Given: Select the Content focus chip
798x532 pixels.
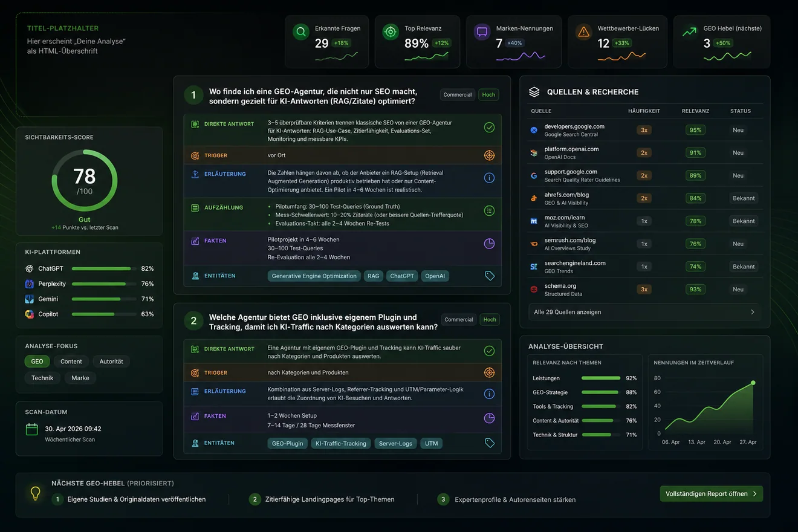Looking at the screenshot, I should (x=71, y=362).
